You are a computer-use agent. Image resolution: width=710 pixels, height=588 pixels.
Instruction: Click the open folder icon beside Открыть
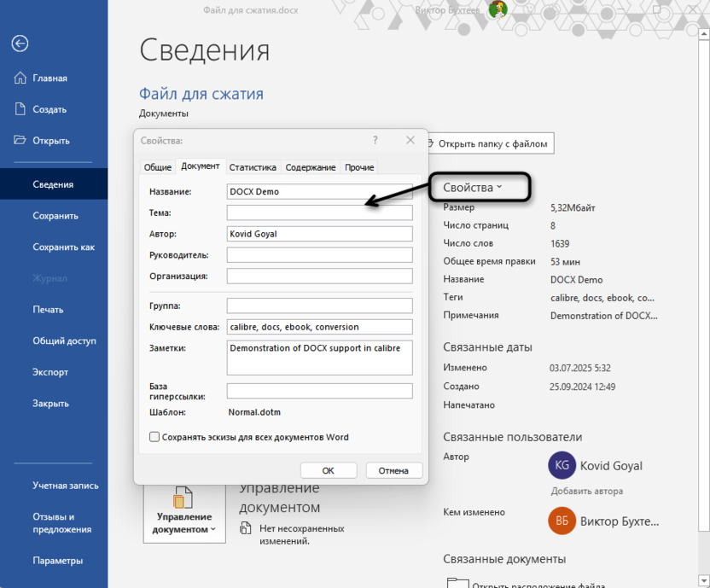pyautogui.click(x=20, y=140)
